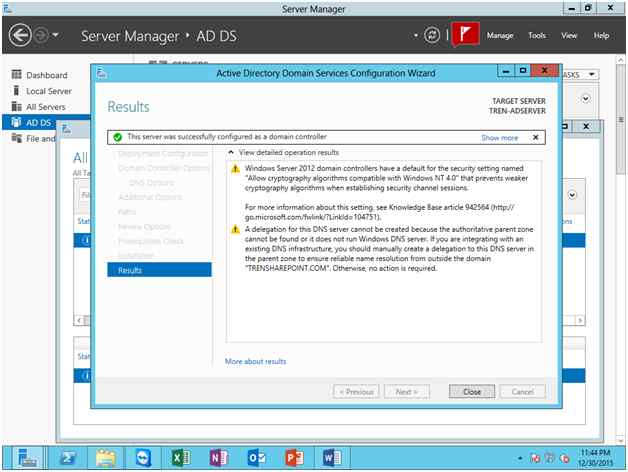Select the Results step in the wizard
Screen dimensions: 628x472
point(159,270)
